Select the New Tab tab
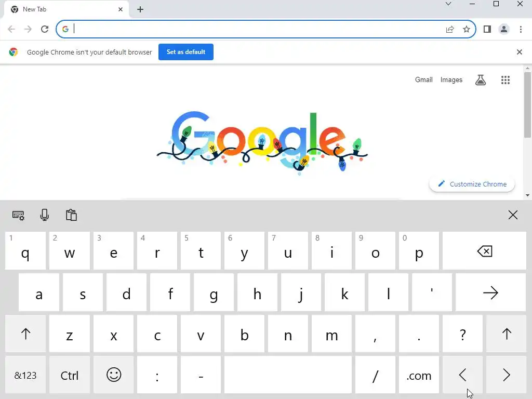Image resolution: width=532 pixels, height=399 pixels. [x=66, y=9]
